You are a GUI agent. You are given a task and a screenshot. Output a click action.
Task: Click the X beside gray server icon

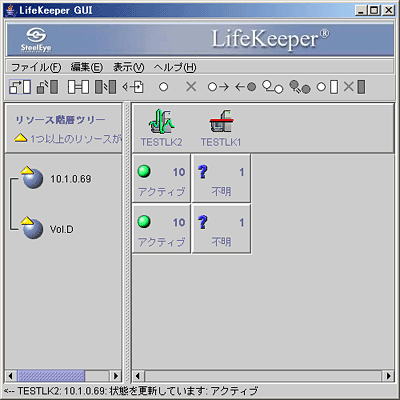354,87
